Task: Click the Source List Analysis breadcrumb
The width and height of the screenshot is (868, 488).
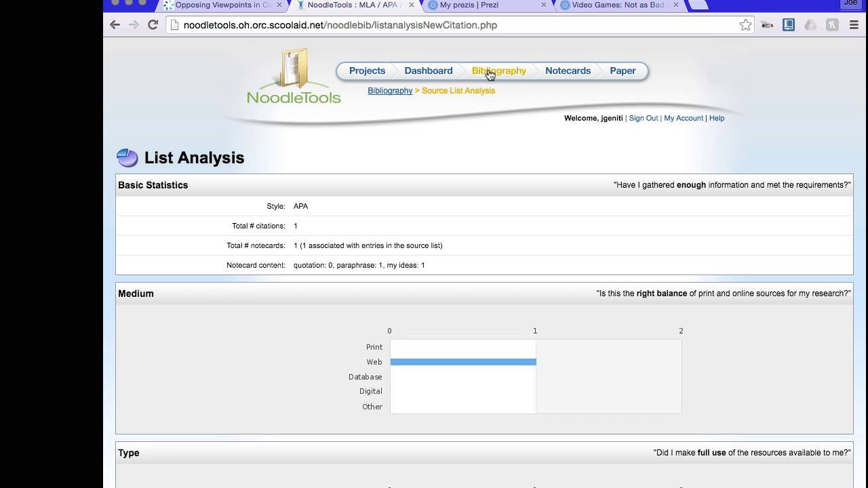Action: click(458, 91)
